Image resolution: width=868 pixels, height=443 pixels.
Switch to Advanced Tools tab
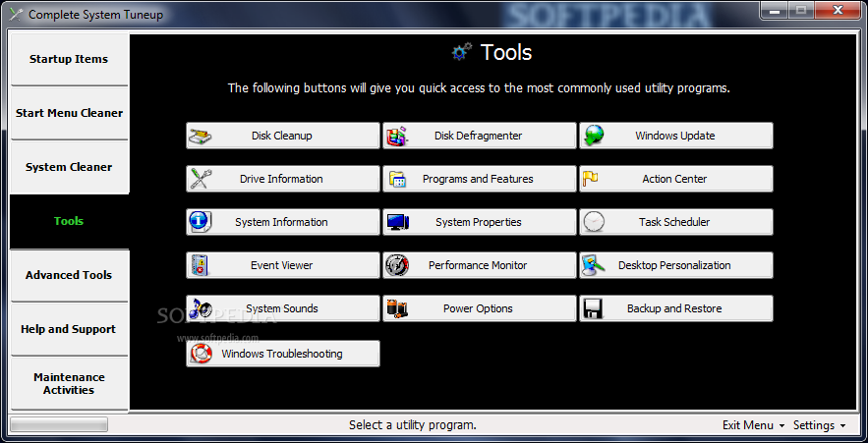[x=69, y=275]
